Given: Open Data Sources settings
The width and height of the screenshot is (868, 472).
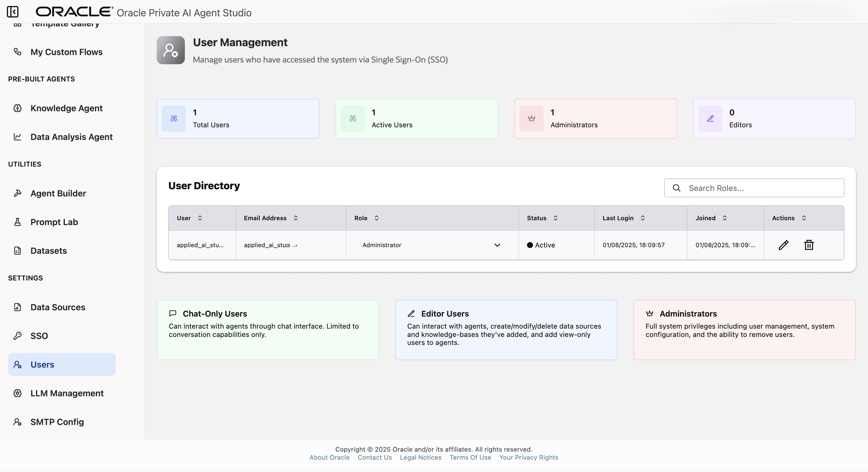Looking at the screenshot, I should pyautogui.click(x=58, y=307).
